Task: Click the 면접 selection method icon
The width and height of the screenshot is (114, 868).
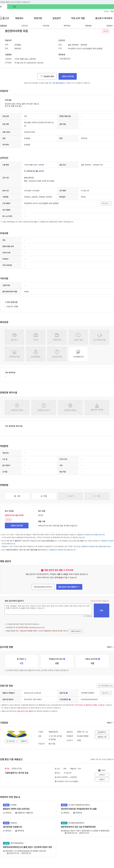Action: pyautogui.click(x=41, y=496)
